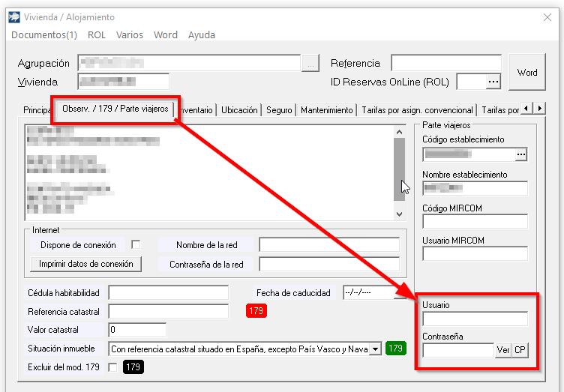Click the black 179 badge
This screenshot has width=564, height=392.
click(x=133, y=367)
